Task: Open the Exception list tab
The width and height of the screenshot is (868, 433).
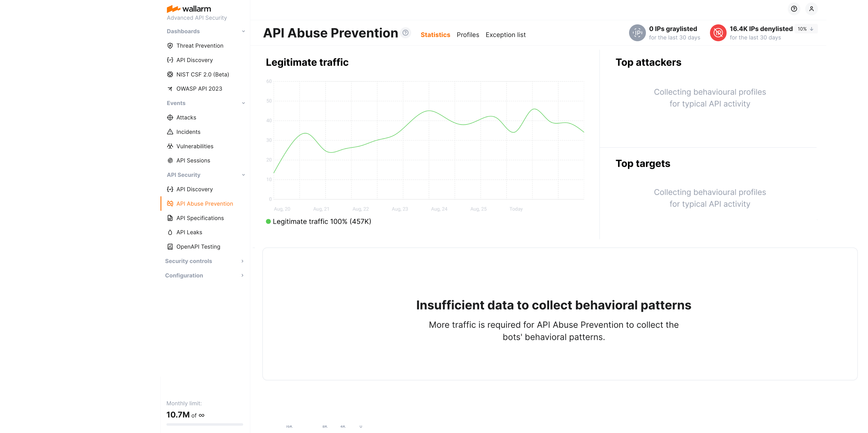Action: click(x=505, y=35)
